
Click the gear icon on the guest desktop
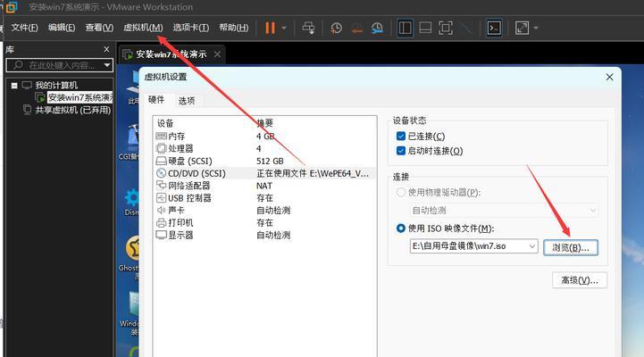pyautogui.click(x=132, y=198)
